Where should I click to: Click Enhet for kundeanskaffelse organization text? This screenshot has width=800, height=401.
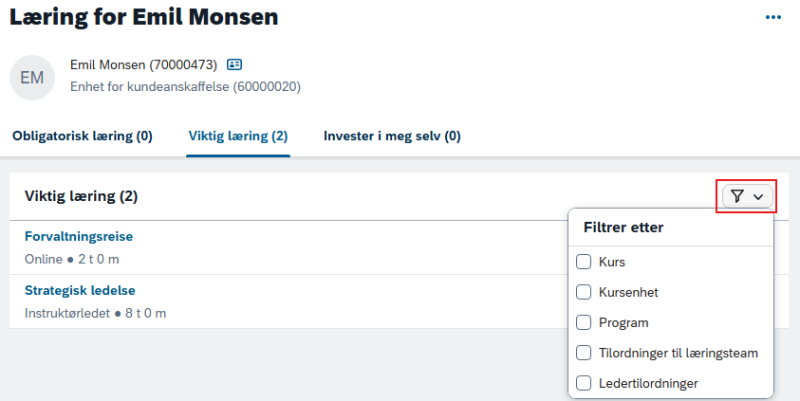click(185, 87)
